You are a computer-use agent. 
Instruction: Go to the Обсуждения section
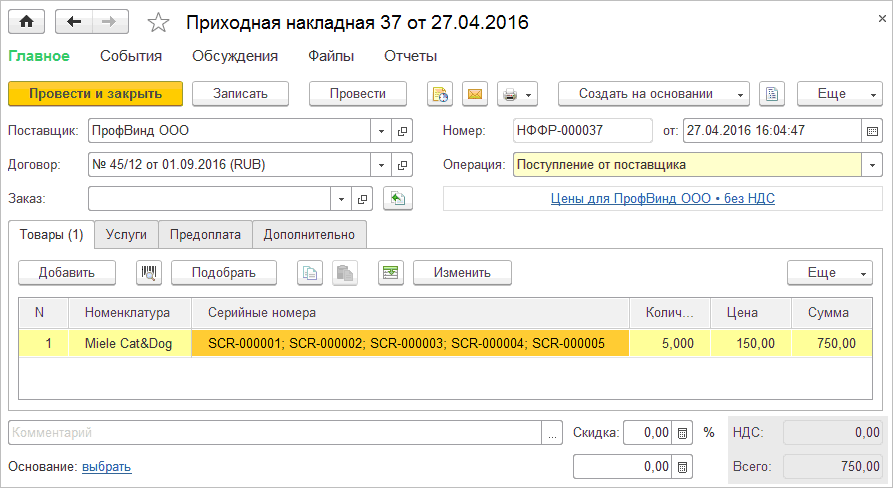click(x=235, y=56)
